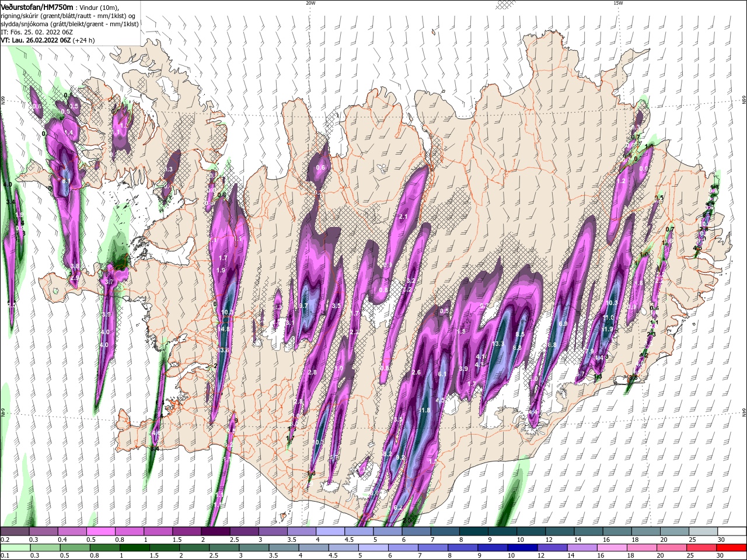The width and height of the screenshot is (747, 560).
Task: Select the deep blue 10 rain legend swatch
Action: pyautogui.click(x=522, y=548)
